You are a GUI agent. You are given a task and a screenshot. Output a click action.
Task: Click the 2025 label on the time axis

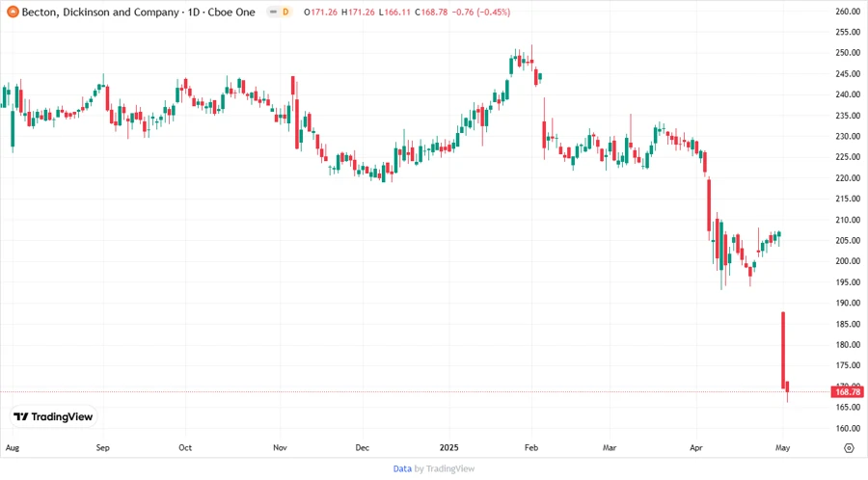(x=448, y=447)
